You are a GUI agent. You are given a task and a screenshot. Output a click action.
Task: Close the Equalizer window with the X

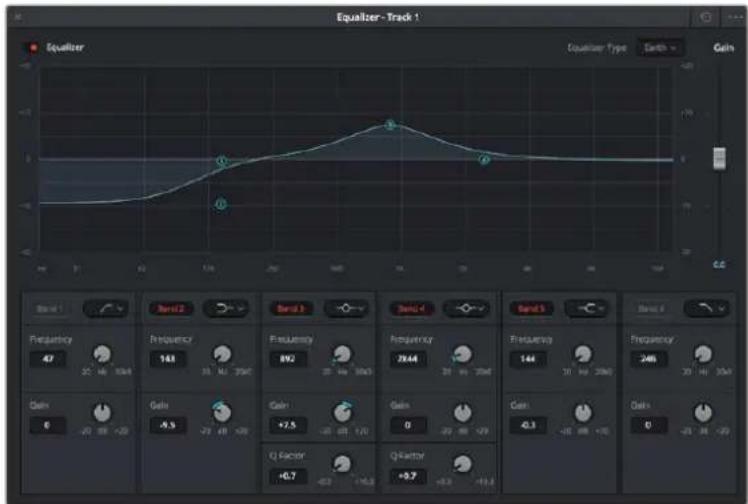[18, 18]
